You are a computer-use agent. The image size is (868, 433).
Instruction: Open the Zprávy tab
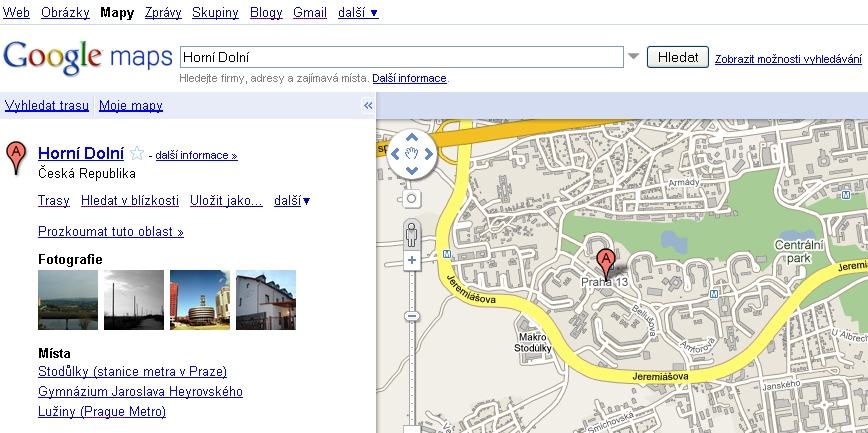163,12
